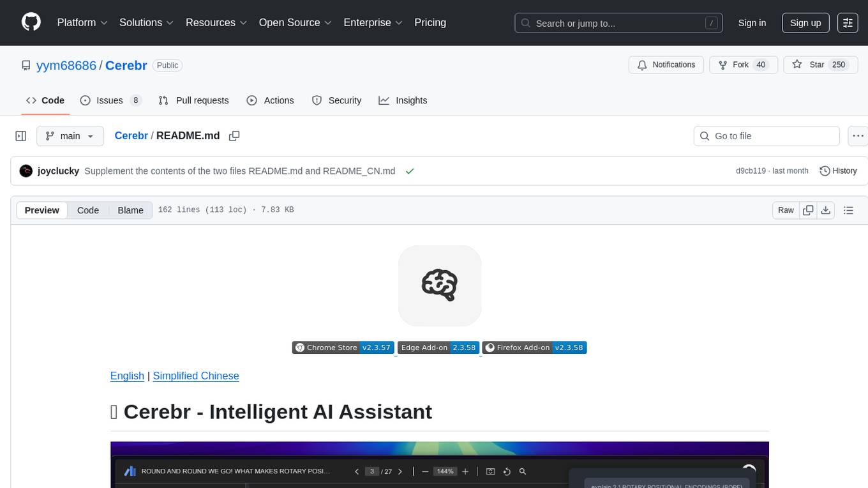Switch to the Code tab
Image resolution: width=868 pixels, height=488 pixels.
[x=45, y=100]
